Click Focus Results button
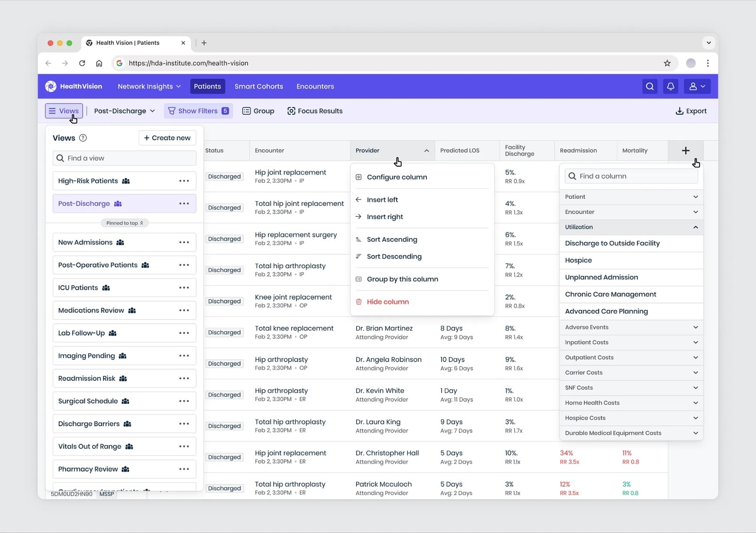Screen dimensions: 756x533 tap(315, 111)
